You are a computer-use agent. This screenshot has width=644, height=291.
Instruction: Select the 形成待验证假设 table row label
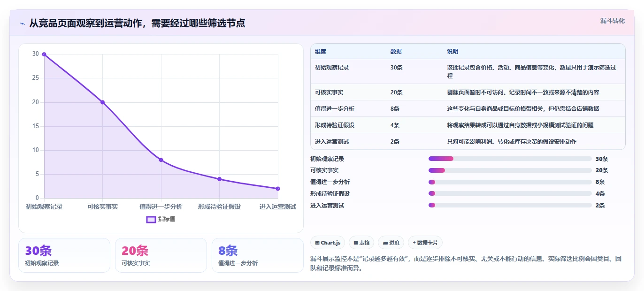[335, 125]
